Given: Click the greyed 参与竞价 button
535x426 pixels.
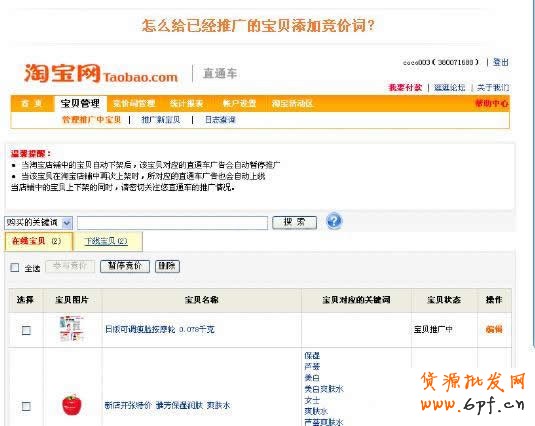Looking at the screenshot, I should tap(70, 266).
